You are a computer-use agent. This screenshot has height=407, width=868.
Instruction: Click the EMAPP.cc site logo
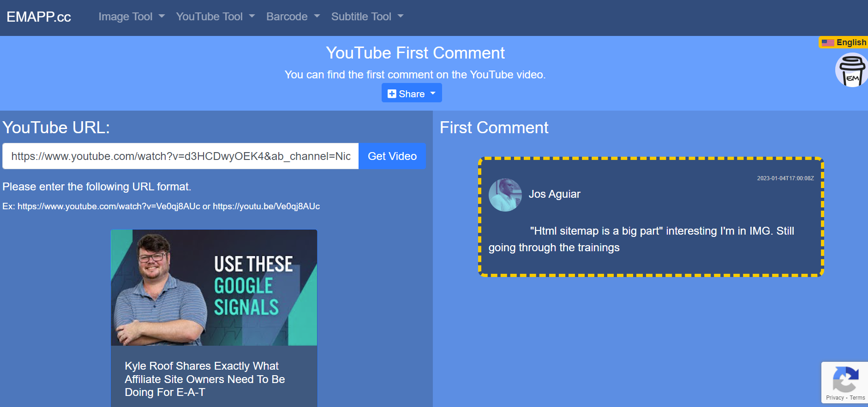point(39,17)
